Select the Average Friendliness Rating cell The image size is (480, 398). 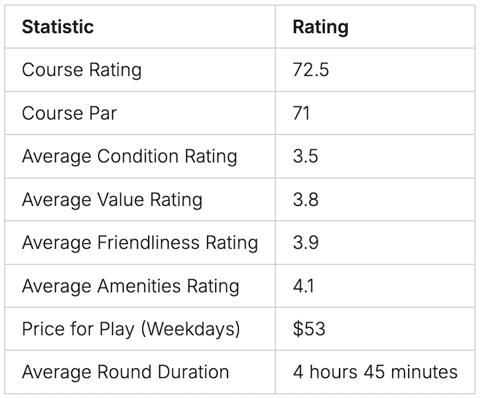point(140,243)
